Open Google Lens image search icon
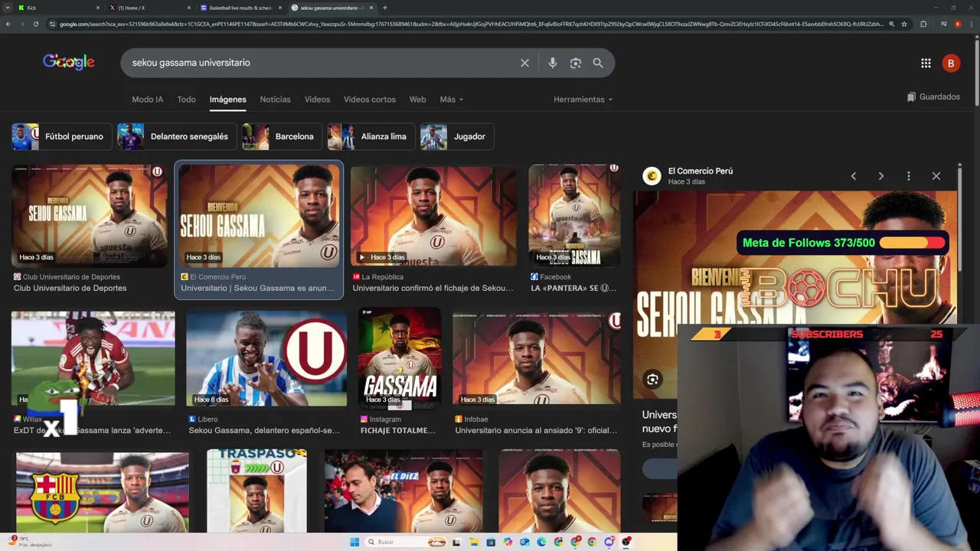980x551 pixels. [x=576, y=63]
